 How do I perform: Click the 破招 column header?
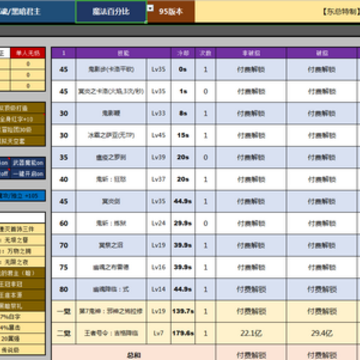tap(322, 53)
